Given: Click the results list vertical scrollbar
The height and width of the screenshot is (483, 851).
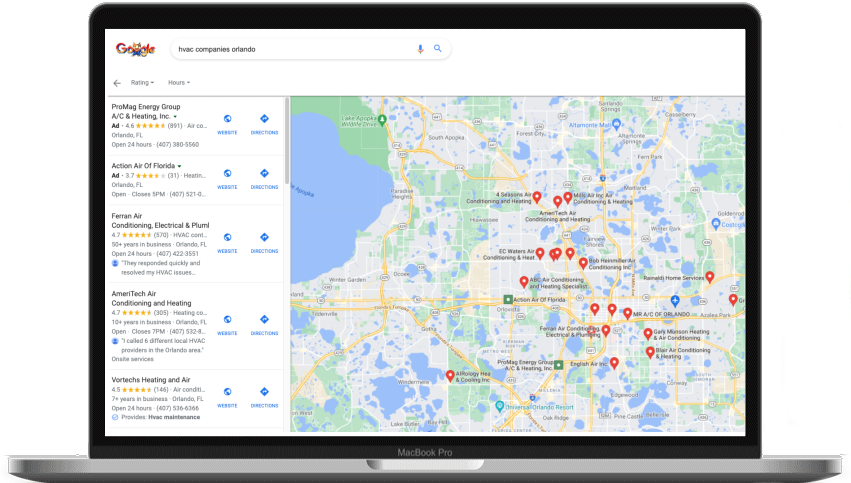Looking at the screenshot, I should click(x=287, y=141).
